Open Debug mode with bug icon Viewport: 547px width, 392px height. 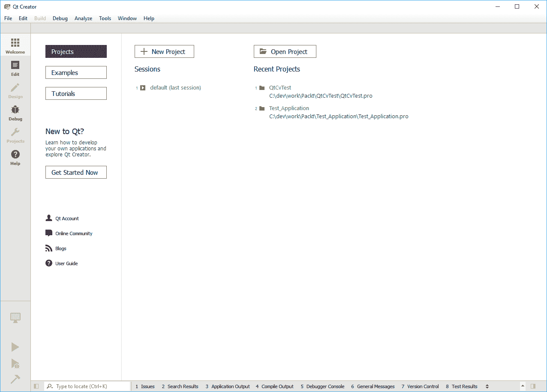click(15, 113)
